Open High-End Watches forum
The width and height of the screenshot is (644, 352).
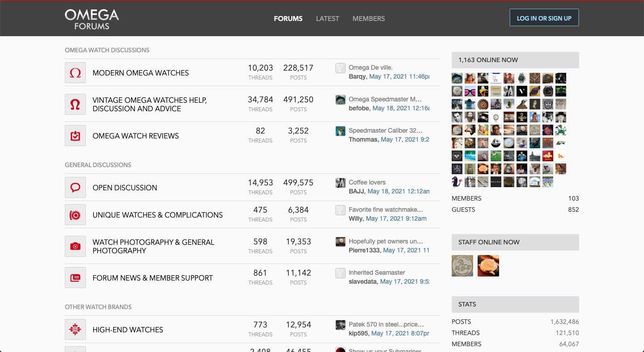(x=128, y=330)
